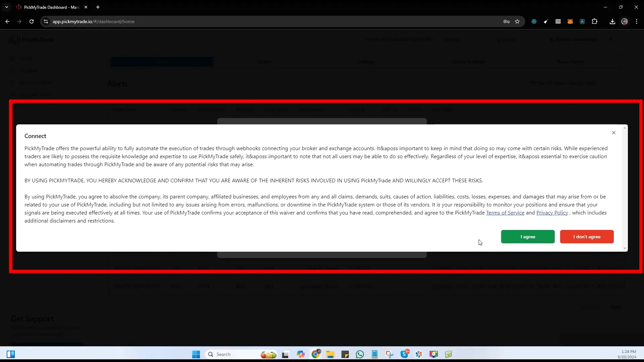Click the I don't agree red button
Screen dimensions: 644x362
click(587, 236)
